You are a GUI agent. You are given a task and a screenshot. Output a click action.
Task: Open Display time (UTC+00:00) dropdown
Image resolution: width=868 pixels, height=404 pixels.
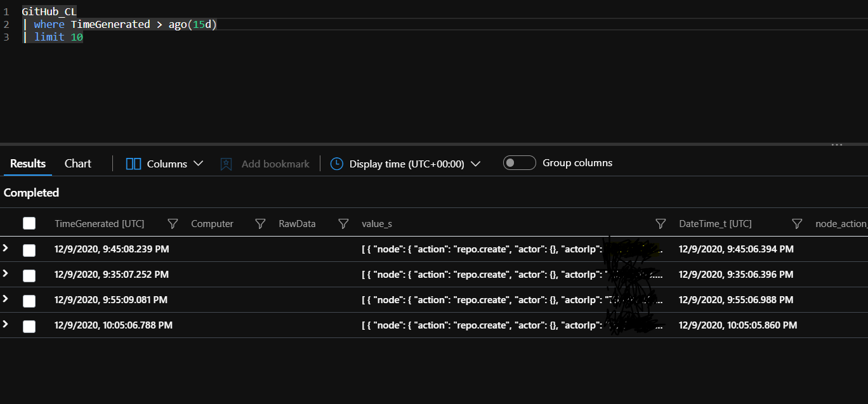[x=406, y=164]
